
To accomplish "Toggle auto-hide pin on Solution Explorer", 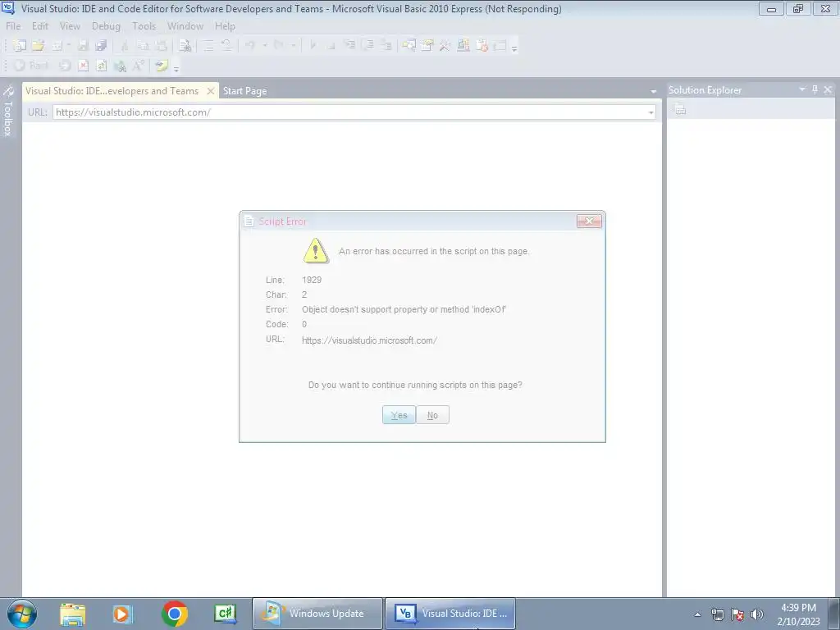I will [x=815, y=89].
